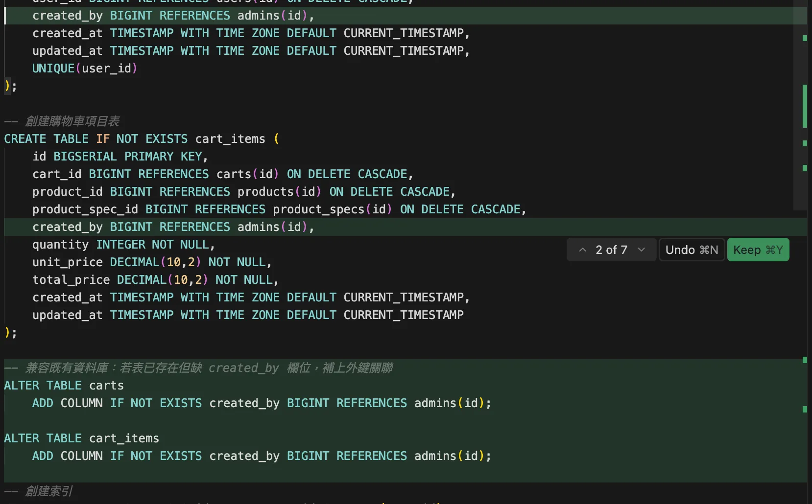The image size is (812, 504).
Task: Click the lowest green marker in overview ruler
Action: pos(805,409)
